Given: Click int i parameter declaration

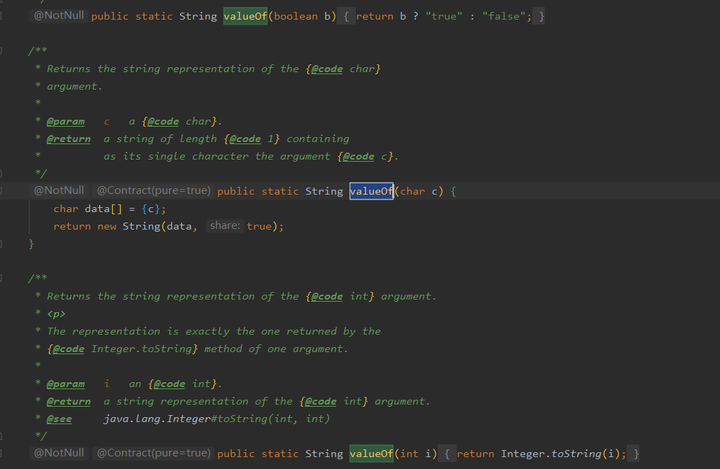Looking at the screenshot, I should pyautogui.click(x=416, y=454).
